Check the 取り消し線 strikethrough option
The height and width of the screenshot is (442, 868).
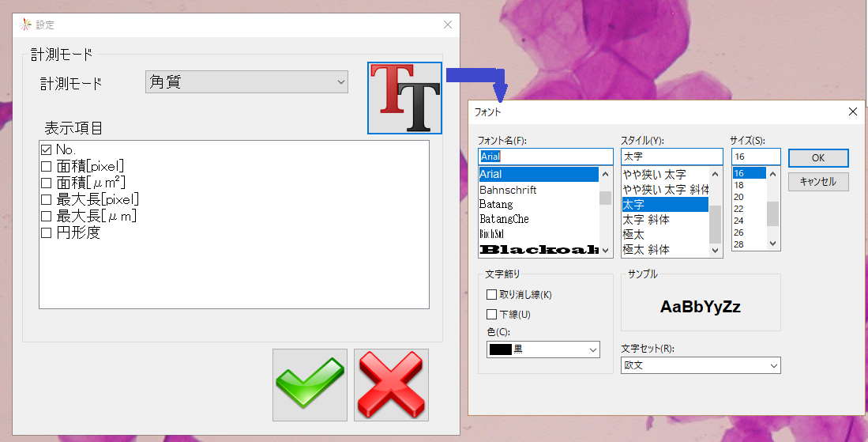(x=492, y=295)
